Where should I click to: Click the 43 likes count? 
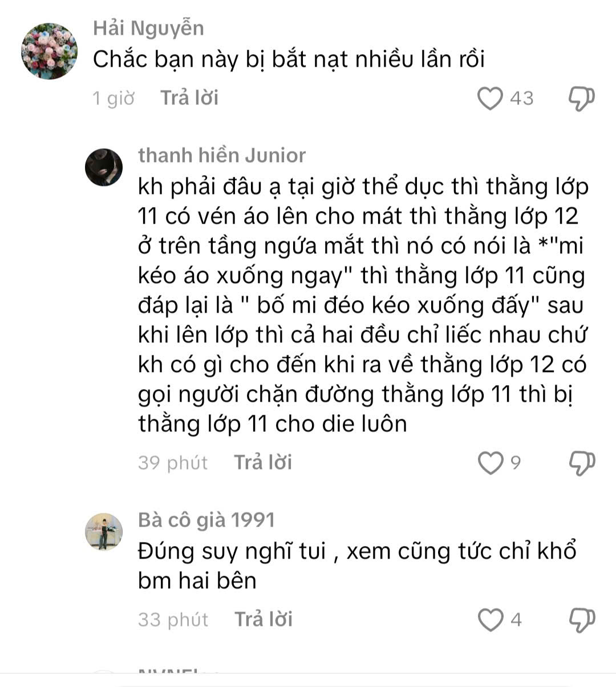[521, 98]
